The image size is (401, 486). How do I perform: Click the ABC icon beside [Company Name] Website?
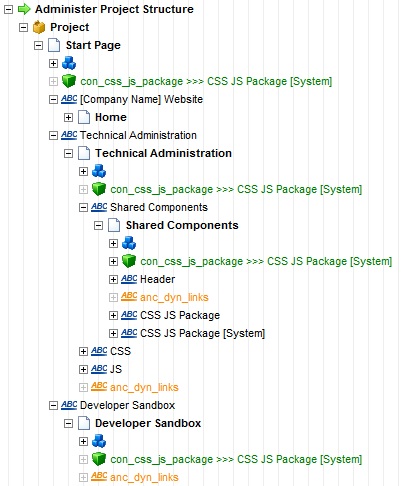coord(69,99)
